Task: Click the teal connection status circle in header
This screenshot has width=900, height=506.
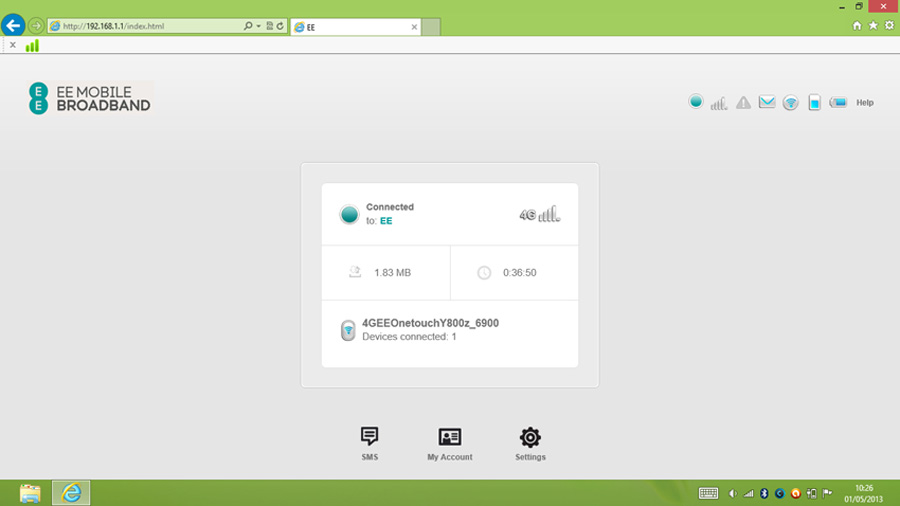Action: (x=696, y=102)
